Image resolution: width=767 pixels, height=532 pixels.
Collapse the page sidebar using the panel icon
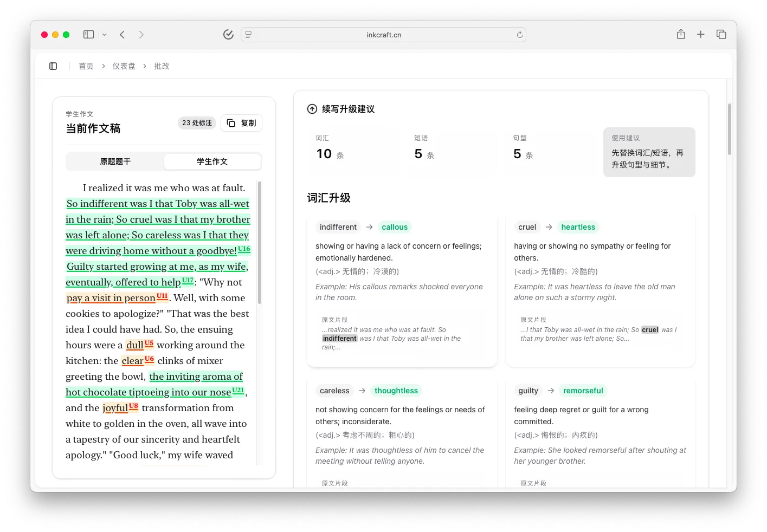(x=53, y=66)
